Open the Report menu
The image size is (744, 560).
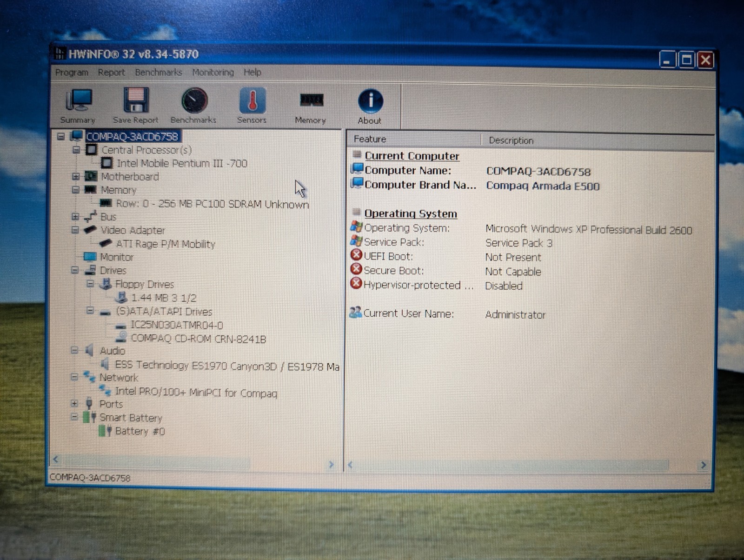pyautogui.click(x=111, y=73)
